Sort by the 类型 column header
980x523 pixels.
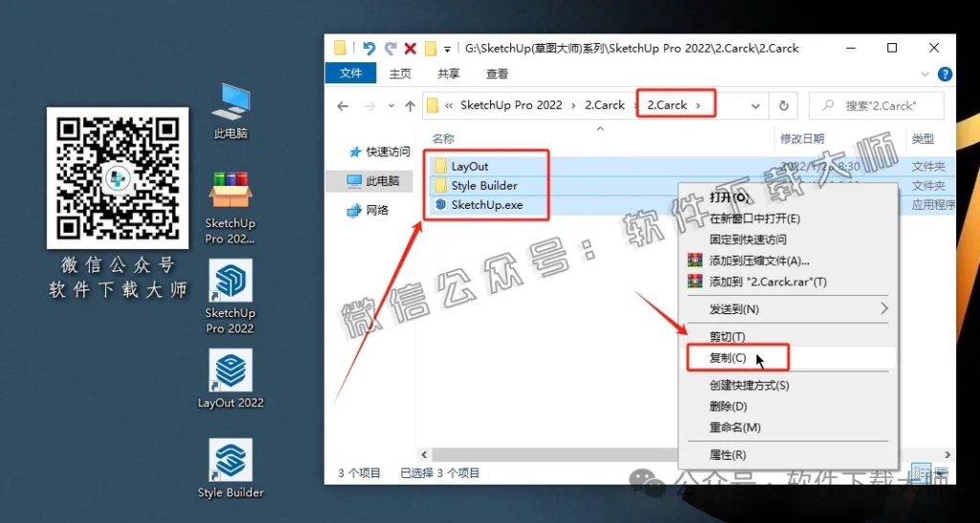pyautogui.click(x=924, y=139)
